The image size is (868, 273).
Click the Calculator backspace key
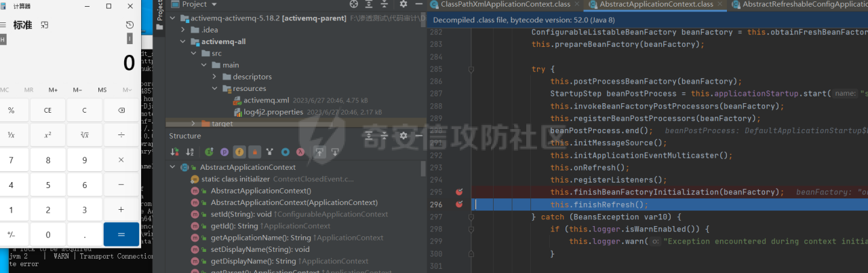tap(121, 110)
